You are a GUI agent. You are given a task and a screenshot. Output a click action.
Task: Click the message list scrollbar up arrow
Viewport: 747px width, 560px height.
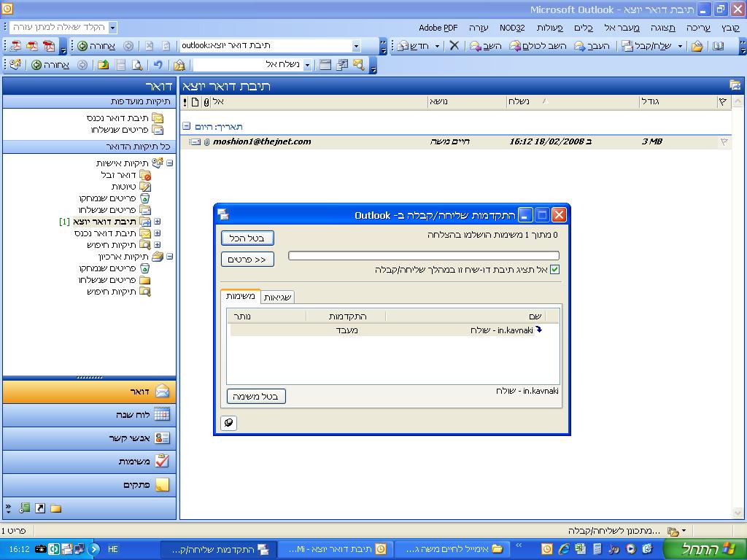[x=738, y=101]
